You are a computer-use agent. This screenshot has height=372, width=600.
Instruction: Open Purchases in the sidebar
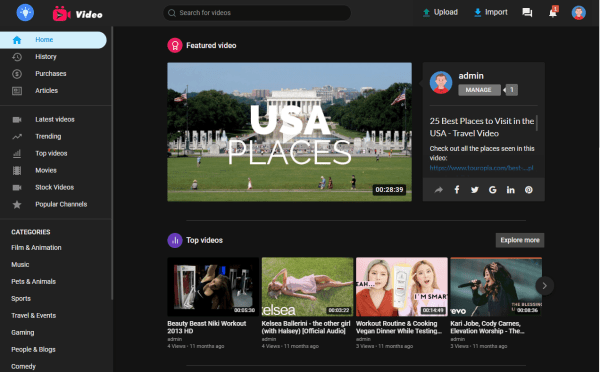[51, 73]
